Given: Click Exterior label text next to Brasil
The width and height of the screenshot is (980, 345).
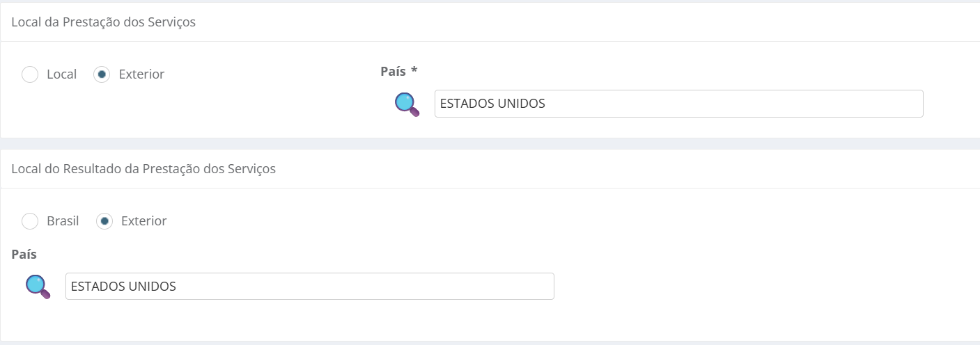Looking at the screenshot, I should (143, 221).
